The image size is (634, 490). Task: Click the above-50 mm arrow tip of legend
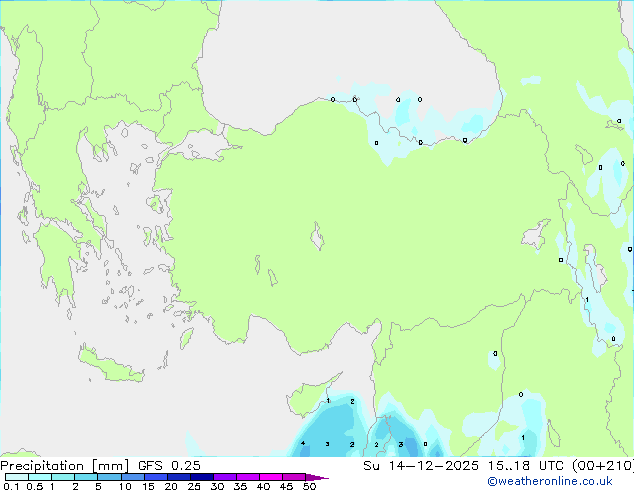[317, 477]
